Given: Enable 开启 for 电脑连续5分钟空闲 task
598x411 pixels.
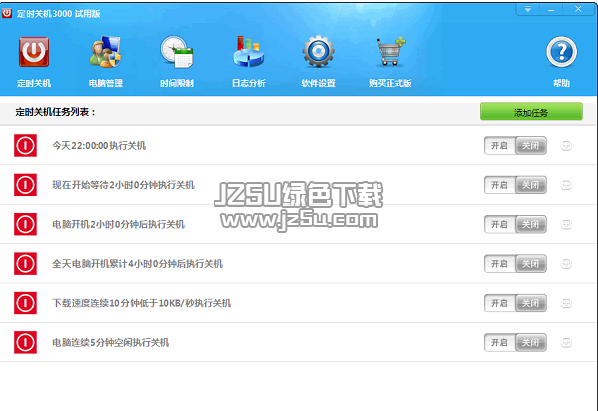Looking at the screenshot, I should [x=500, y=342].
